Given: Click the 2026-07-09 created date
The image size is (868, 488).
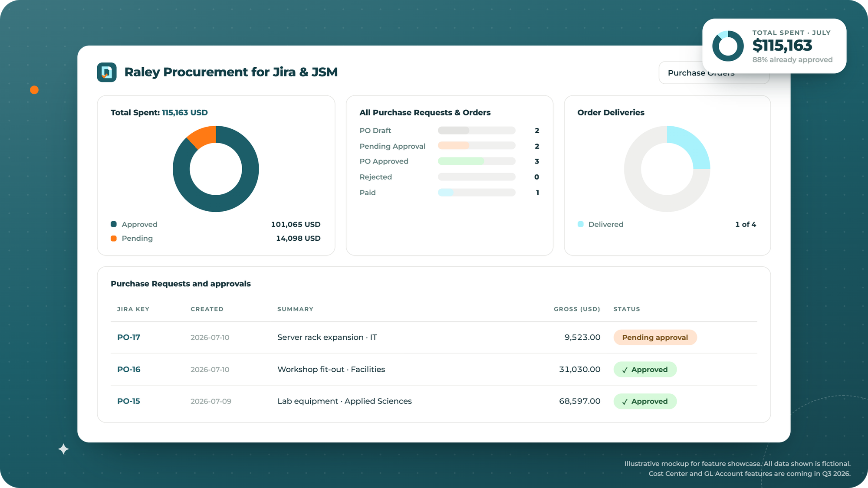Looking at the screenshot, I should 211,402.
